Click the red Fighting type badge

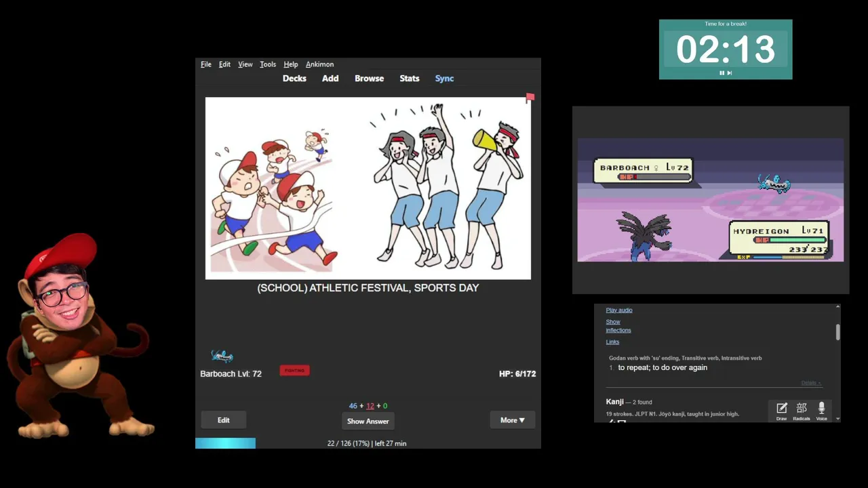[294, 371]
